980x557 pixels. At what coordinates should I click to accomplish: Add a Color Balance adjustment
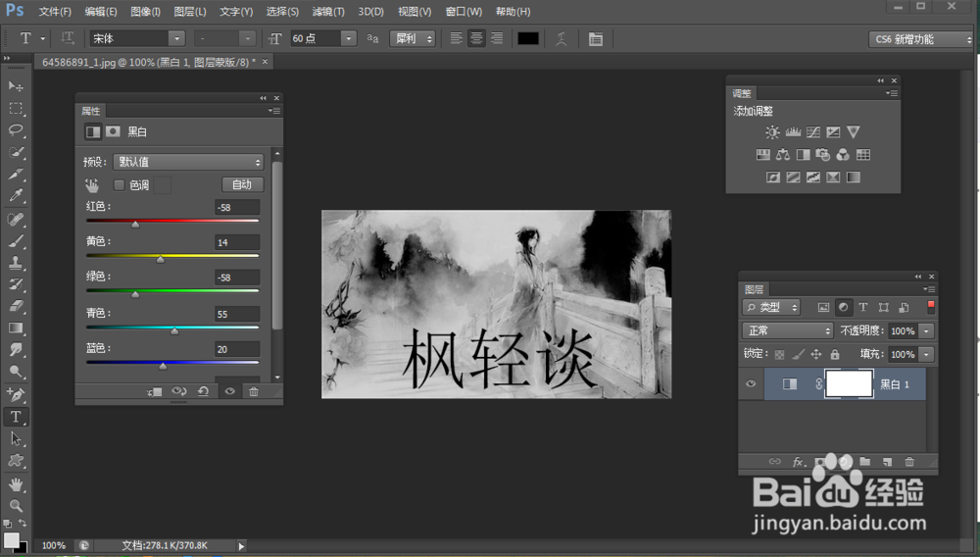tap(782, 154)
